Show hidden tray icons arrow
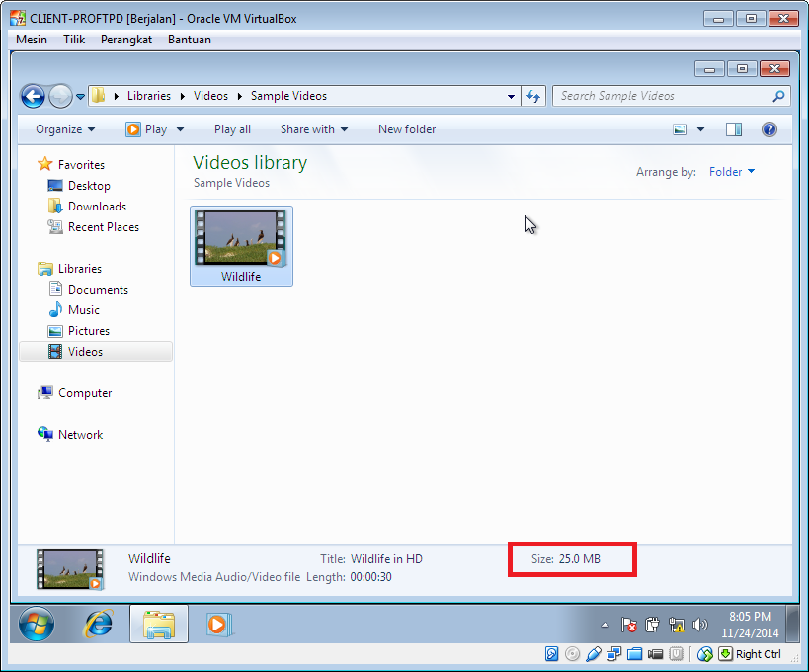 click(x=606, y=625)
